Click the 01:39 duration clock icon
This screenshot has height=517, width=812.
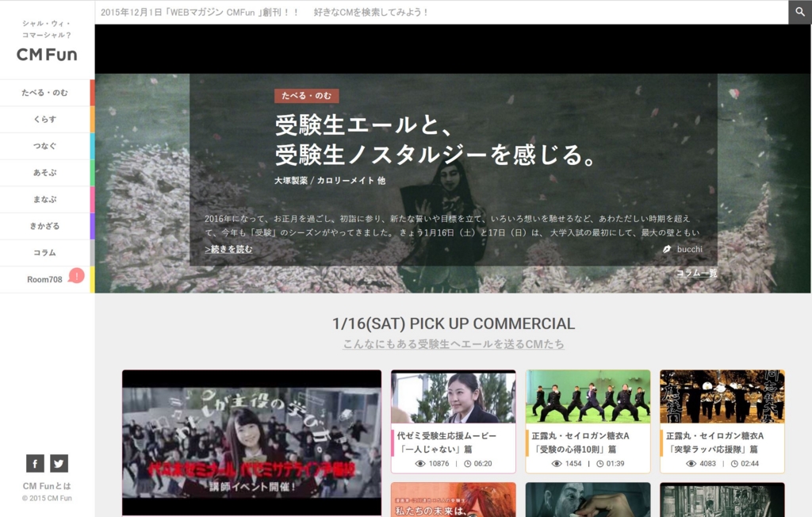[600, 464]
